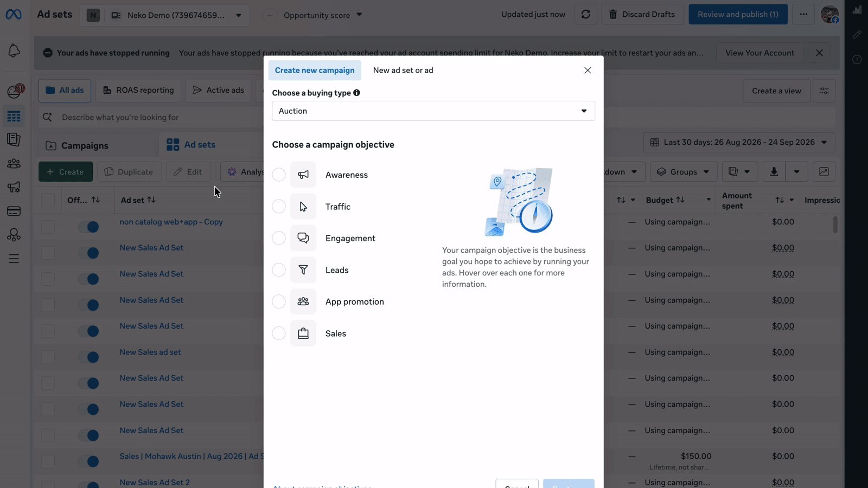Select the Traffic objective radio button
The width and height of the screenshot is (868, 488).
coord(279,207)
